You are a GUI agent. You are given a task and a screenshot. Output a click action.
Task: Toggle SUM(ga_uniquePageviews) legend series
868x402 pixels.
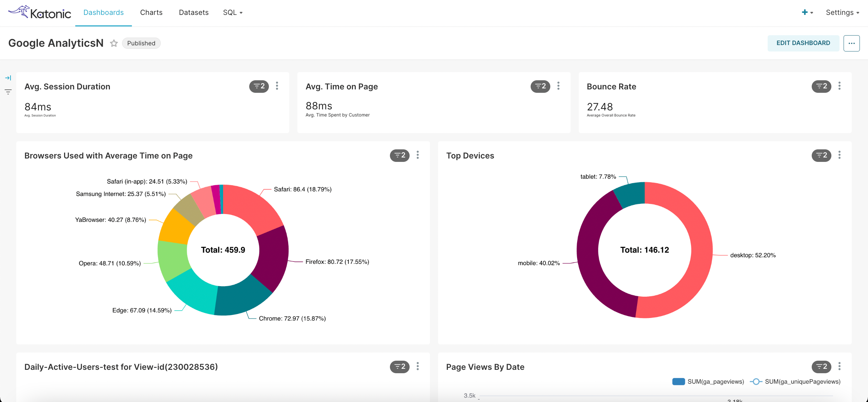pos(795,382)
